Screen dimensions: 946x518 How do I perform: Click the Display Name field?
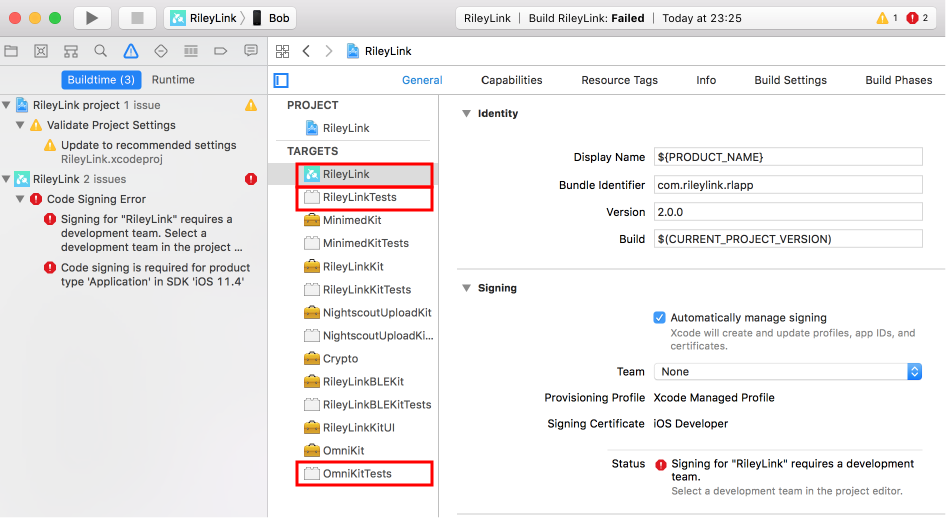pyautogui.click(x=788, y=157)
